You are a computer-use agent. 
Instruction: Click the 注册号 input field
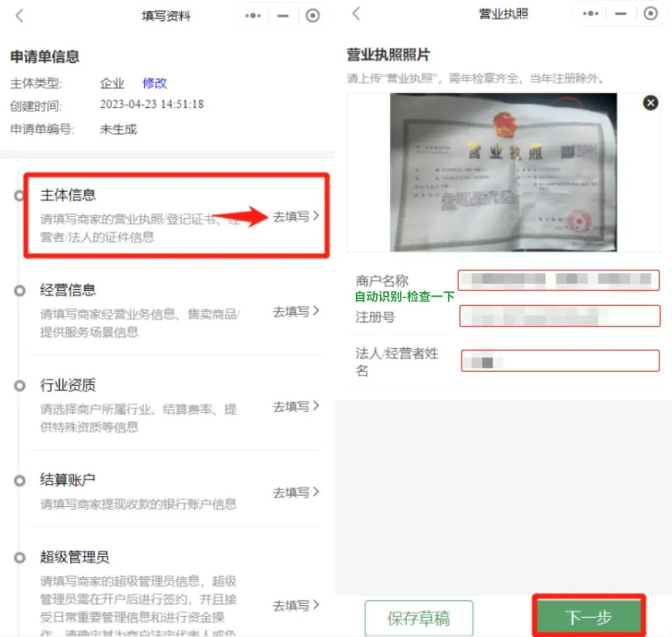point(558,317)
